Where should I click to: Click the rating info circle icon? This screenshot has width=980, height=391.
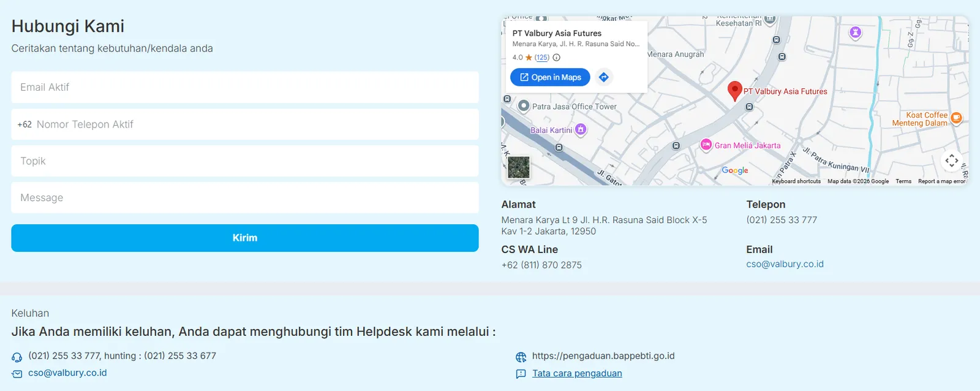[x=556, y=58]
